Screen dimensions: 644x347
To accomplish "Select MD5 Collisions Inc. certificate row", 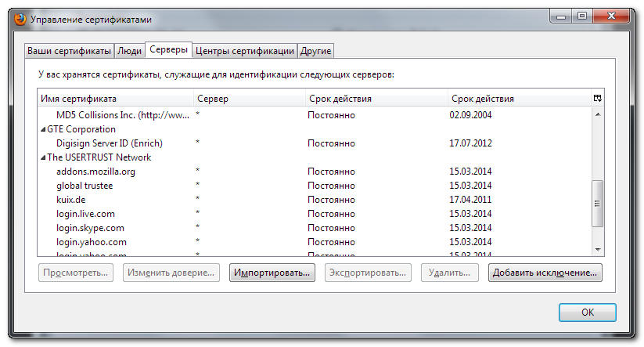I will [x=315, y=115].
